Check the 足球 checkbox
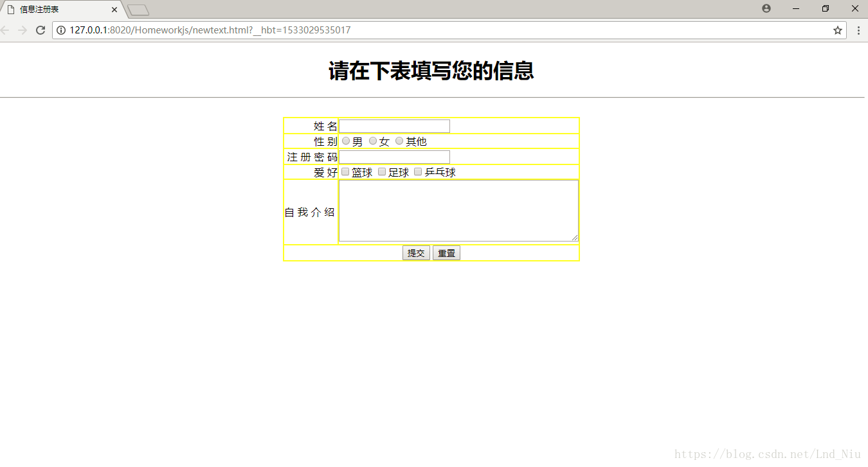This screenshot has width=868, height=467. pyautogui.click(x=382, y=172)
